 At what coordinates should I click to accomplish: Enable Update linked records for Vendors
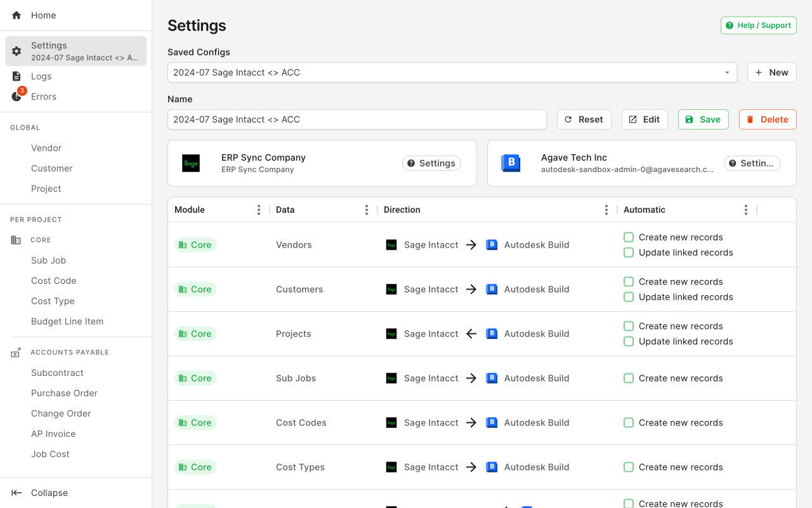pos(629,252)
